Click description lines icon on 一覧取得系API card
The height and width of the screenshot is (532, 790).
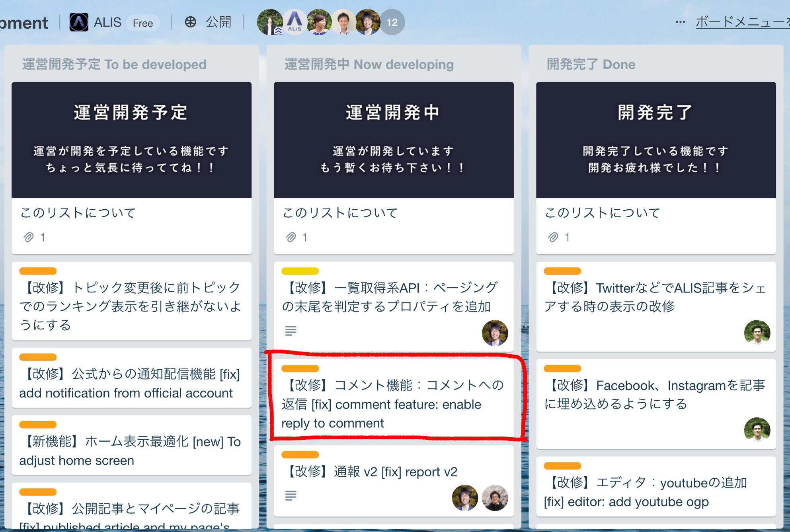[291, 330]
